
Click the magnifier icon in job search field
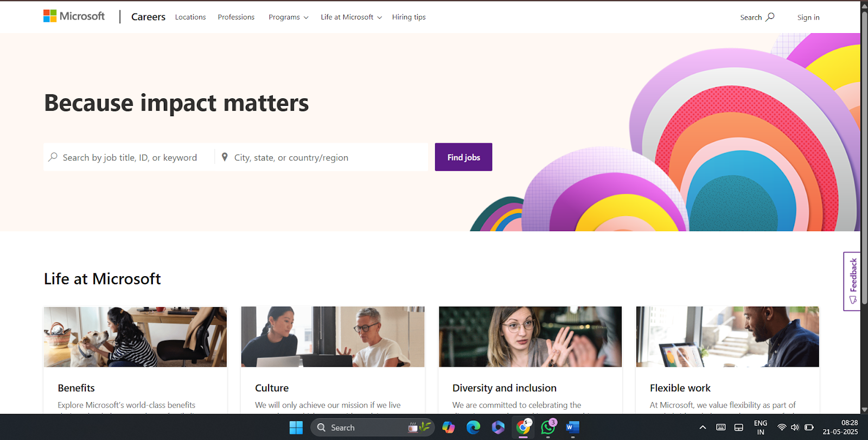click(x=53, y=157)
